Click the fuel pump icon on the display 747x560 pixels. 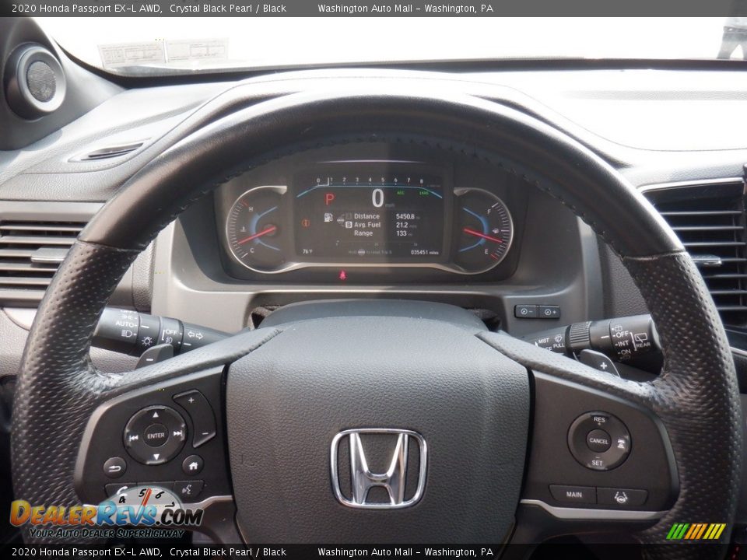pyautogui.click(x=328, y=217)
